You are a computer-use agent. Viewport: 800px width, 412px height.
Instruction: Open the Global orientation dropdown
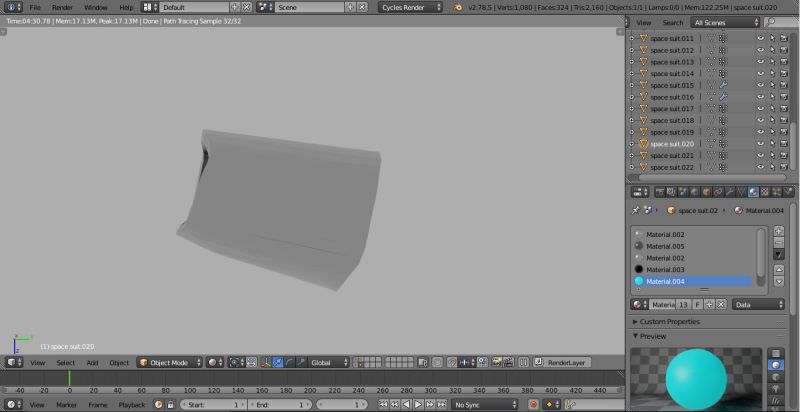(329, 363)
